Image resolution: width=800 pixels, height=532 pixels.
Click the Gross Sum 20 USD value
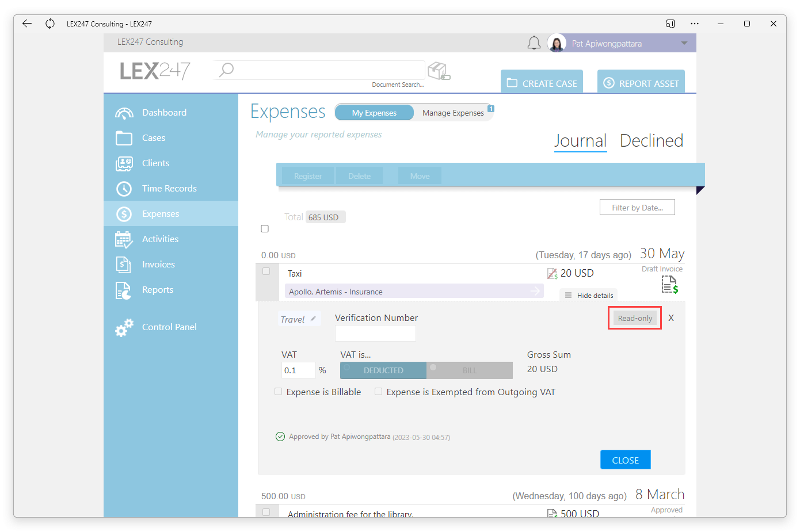(542, 369)
